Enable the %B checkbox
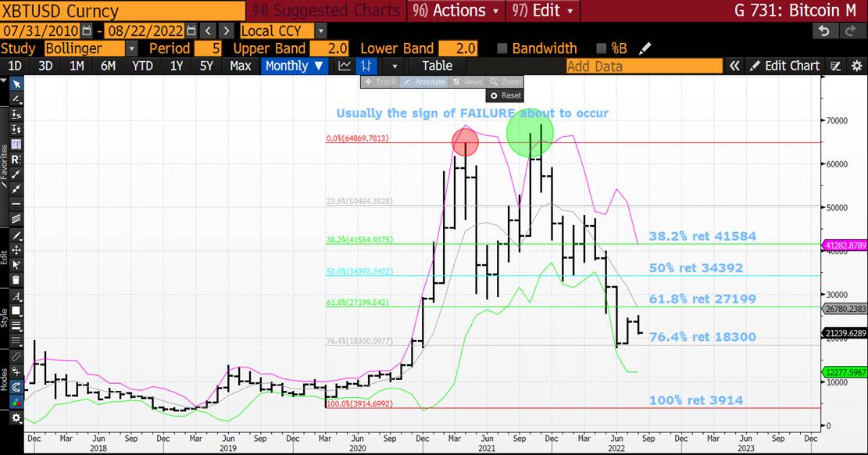868x455 pixels. tap(601, 48)
